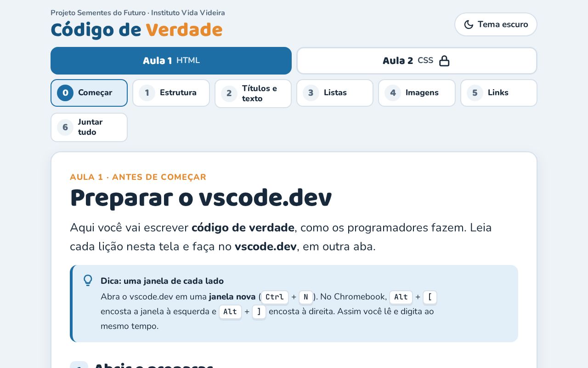
Task: Toggle the Tema escuro button
Action: click(496, 24)
